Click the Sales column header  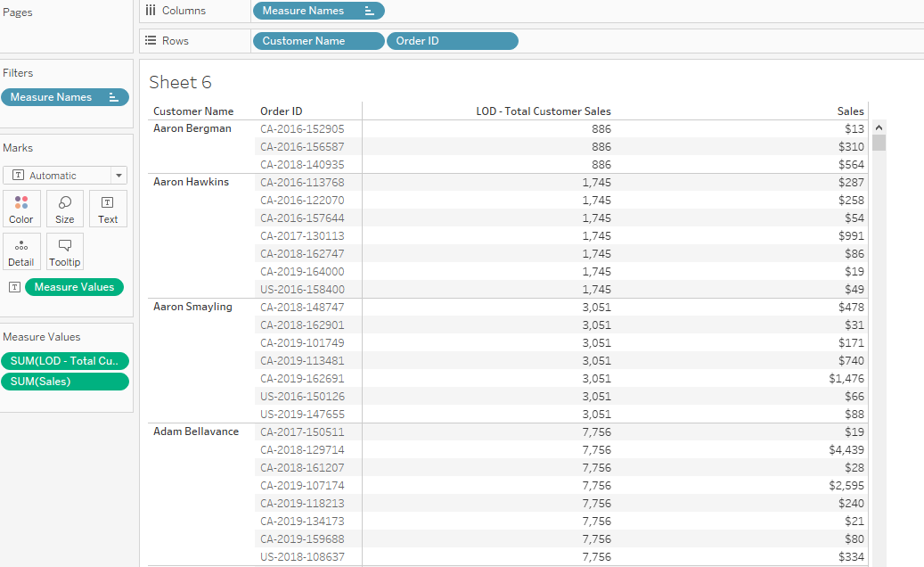850,111
